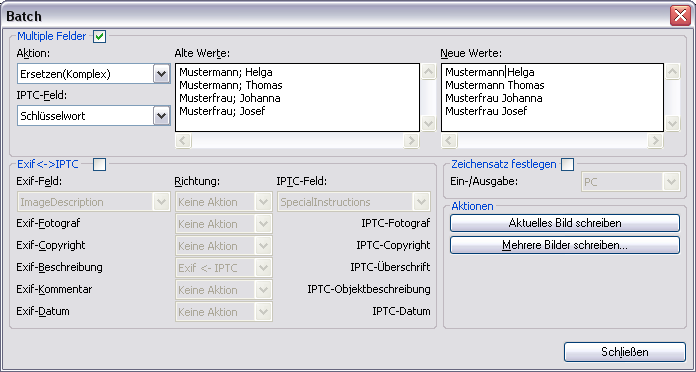Open the direction dropdown for Exif-Datum
The width and height of the screenshot is (696, 372).
[x=224, y=312]
